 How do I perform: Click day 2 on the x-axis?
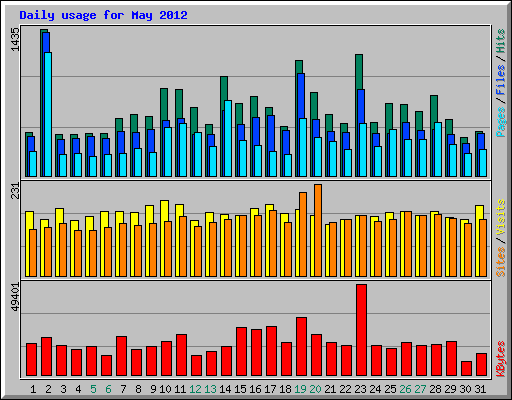(x=48, y=389)
